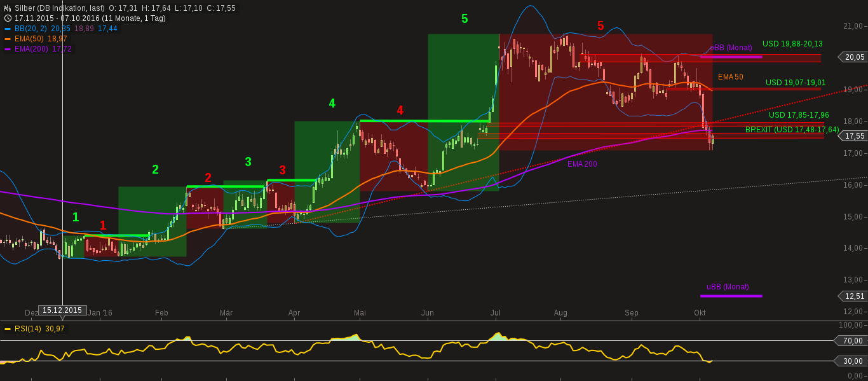Toggle off the EMA(200) overlay
868x381 pixels.
[42, 48]
